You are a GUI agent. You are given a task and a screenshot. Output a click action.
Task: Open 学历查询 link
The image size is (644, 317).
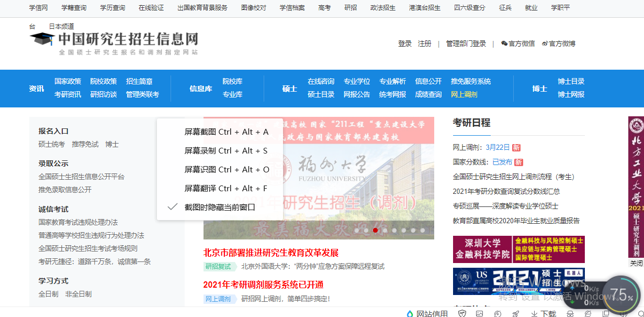pos(112,8)
